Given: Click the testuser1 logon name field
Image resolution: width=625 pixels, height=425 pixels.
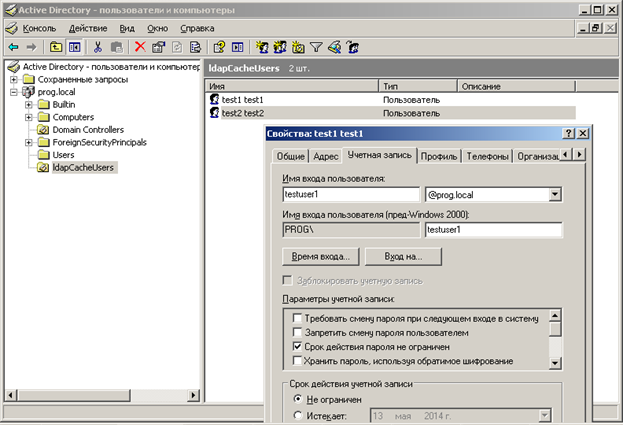Looking at the screenshot, I should pos(351,195).
